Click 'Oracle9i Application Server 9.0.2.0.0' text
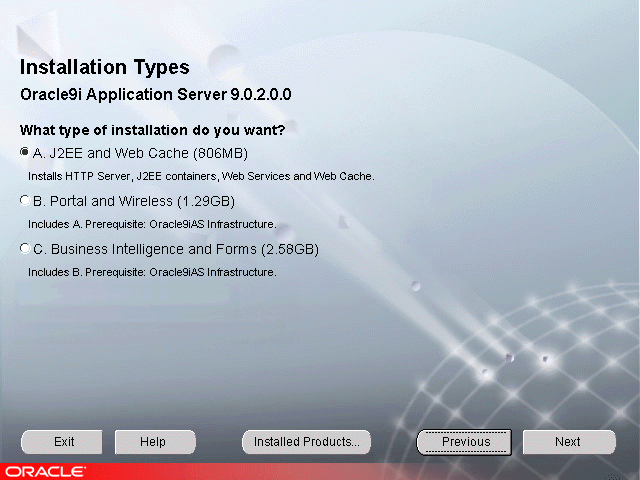The width and height of the screenshot is (640, 480). pyautogui.click(x=156, y=94)
